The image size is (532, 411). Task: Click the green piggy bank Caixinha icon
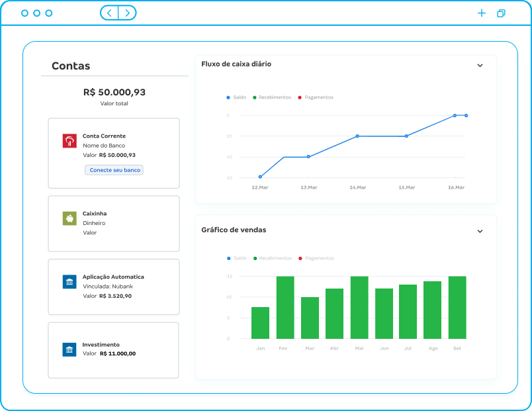(x=69, y=218)
